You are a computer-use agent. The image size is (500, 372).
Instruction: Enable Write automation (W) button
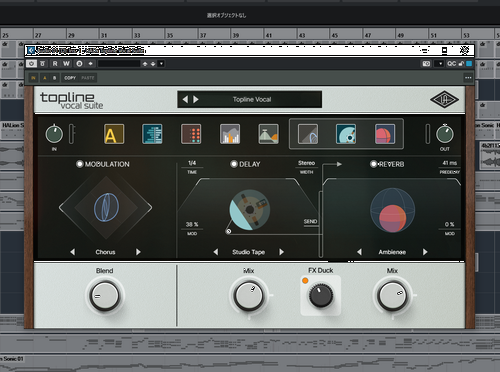pyautogui.click(x=66, y=64)
